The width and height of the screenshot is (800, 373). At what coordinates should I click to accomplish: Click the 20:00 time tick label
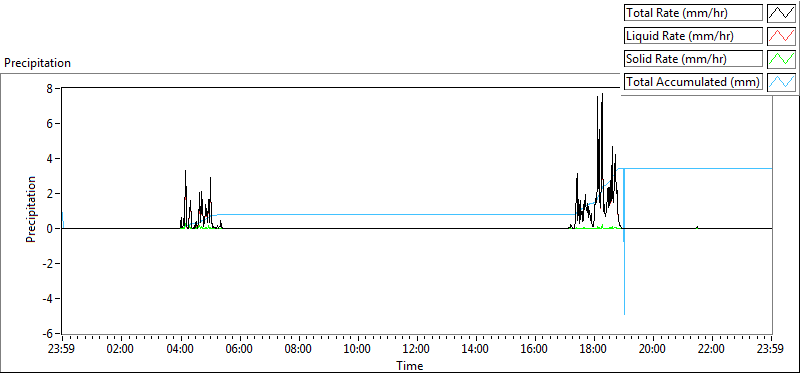tap(654, 350)
